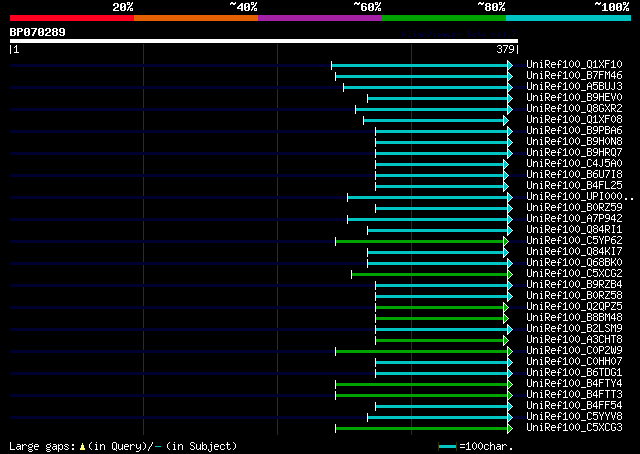Select the UniRef100_B9HRQ7 label
This screenshot has height=454, width=640.
click(x=574, y=153)
